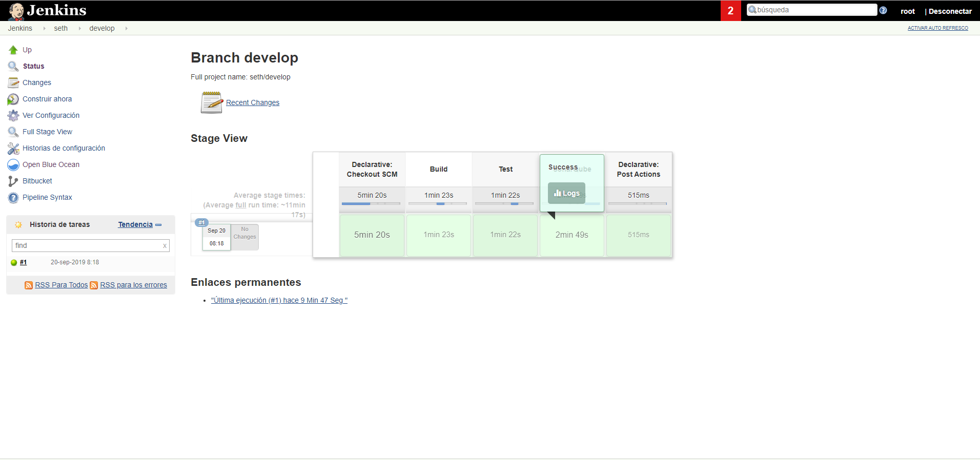Open the Up sidebar link
Viewport: 980px width, 460px height.
(27, 50)
